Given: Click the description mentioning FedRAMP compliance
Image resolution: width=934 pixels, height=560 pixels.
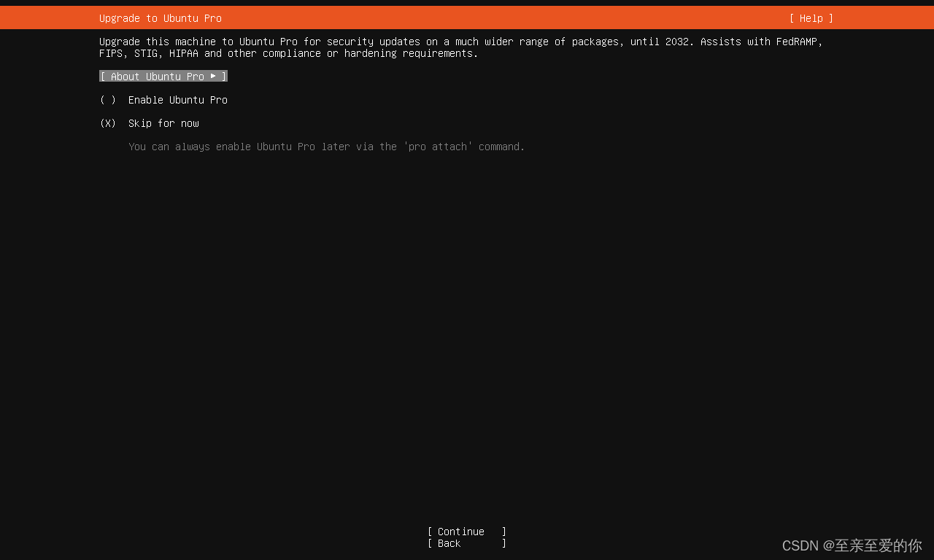Looking at the screenshot, I should (461, 47).
